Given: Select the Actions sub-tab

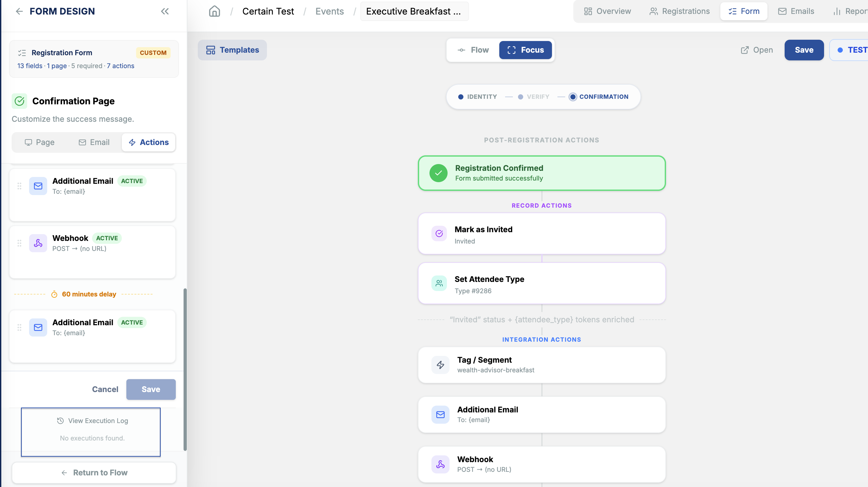Looking at the screenshot, I should [149, 142].
